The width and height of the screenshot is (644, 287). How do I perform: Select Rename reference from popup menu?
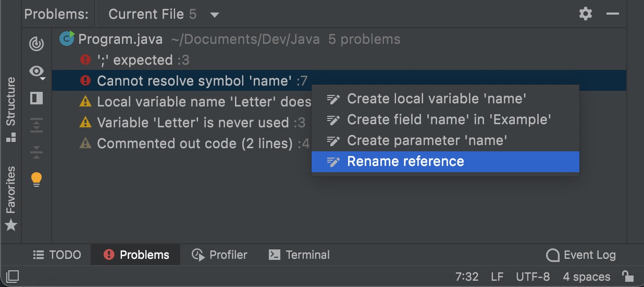point(405,162)
